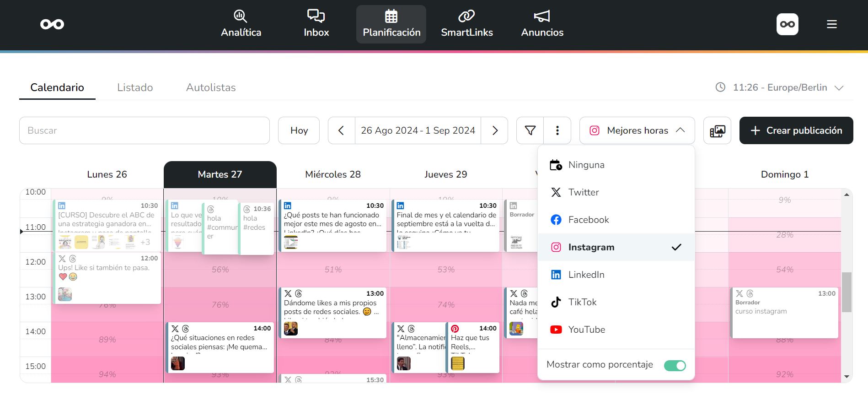Select TikTok in best hours list
This screenshot has height=395, width=868.
click(x=616, y=302)
